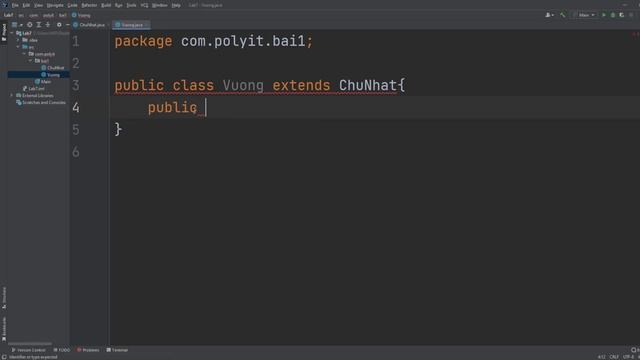640x360 pixels.
Task: Click the bai1 breadcrumb in navigation bar
Action: [x=62, y=15]
